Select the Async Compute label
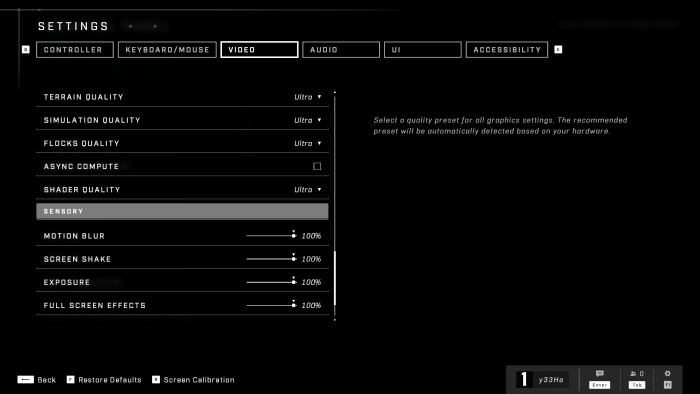The image size is (700, 394). click(81, 166)
